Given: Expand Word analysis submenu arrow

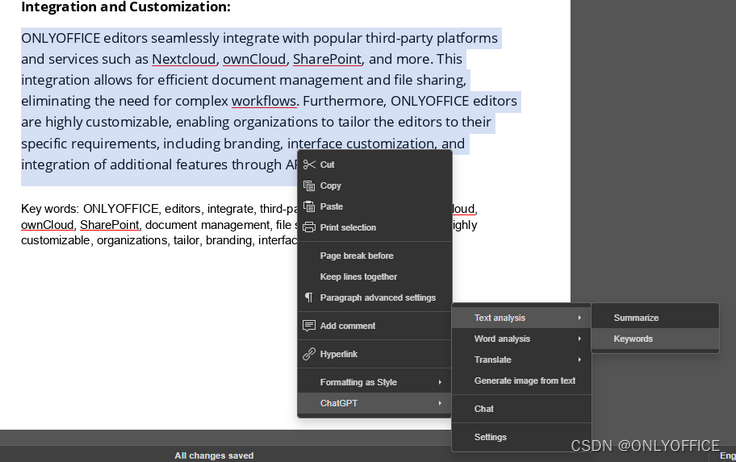Looking at the screenshot, I should (580, 339).
